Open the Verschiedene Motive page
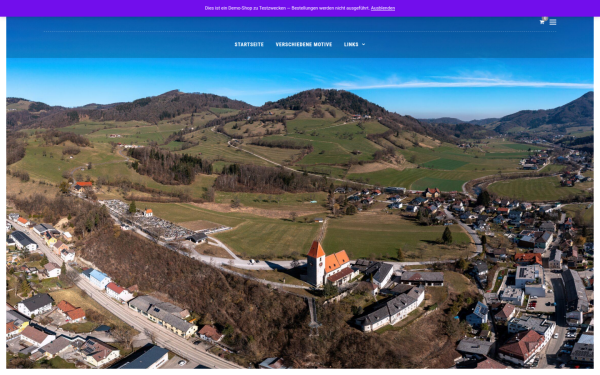Image resolution: width=600 pixels, height=375 pixels. point(304,44)
